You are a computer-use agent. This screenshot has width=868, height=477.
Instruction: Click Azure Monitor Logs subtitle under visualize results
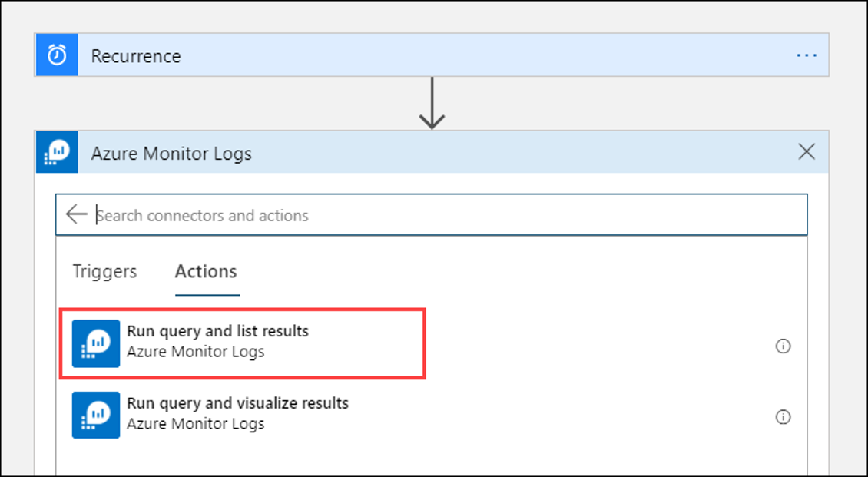click(195, 424)
